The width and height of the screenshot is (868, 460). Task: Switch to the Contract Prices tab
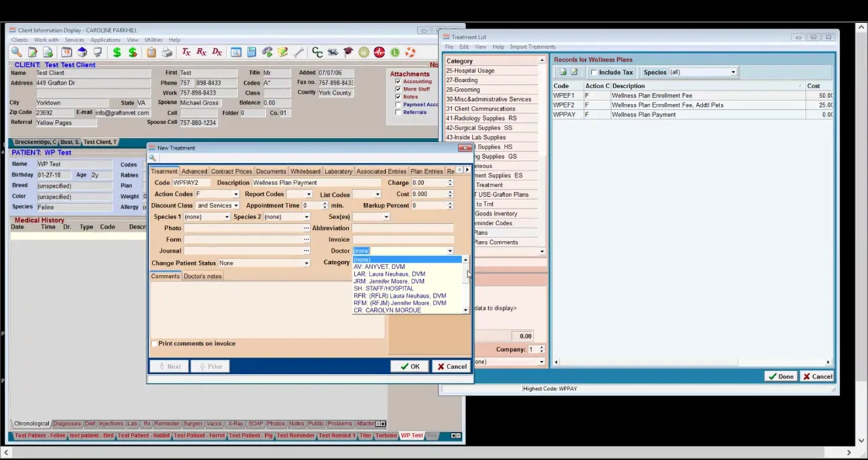(x=231, y=172)
